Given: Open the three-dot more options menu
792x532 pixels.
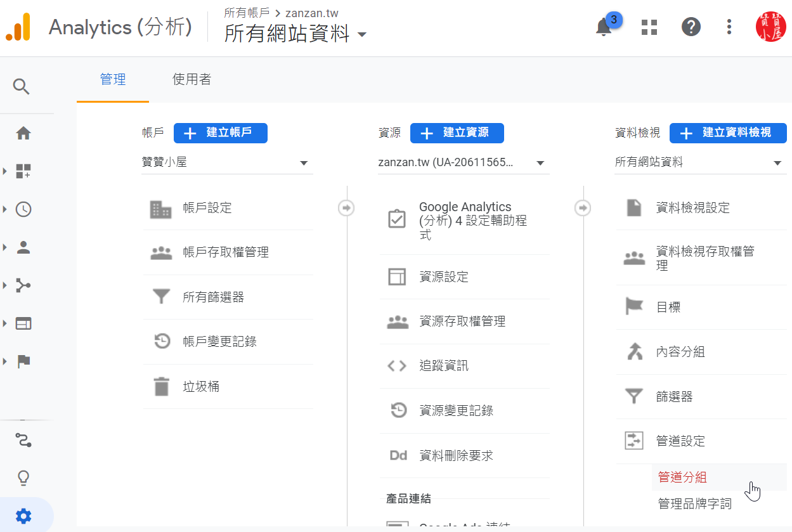Looking at the screenshot, I should coord(729,27).
